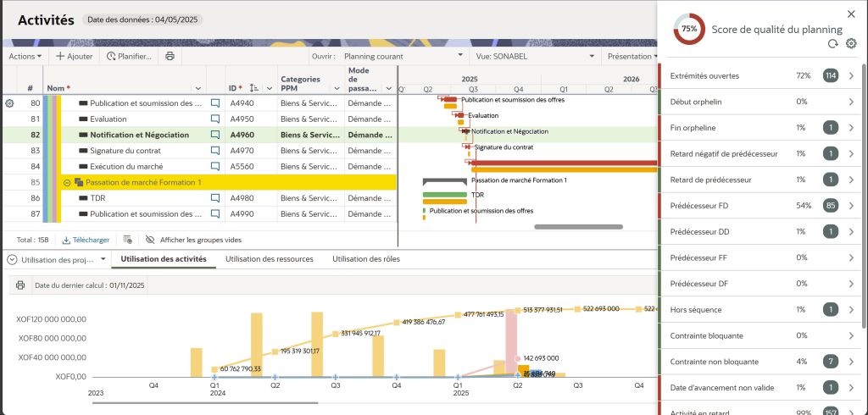Open comment icon for Evaluation row
This screenshot has width=868, height=415.
(x=215, y=119)
